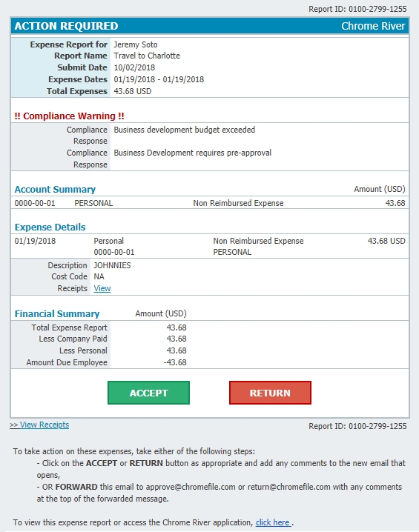Screen dimensions: 419x532
Task: Select Less Personal amount 43.68
Action: pos(176,350)
